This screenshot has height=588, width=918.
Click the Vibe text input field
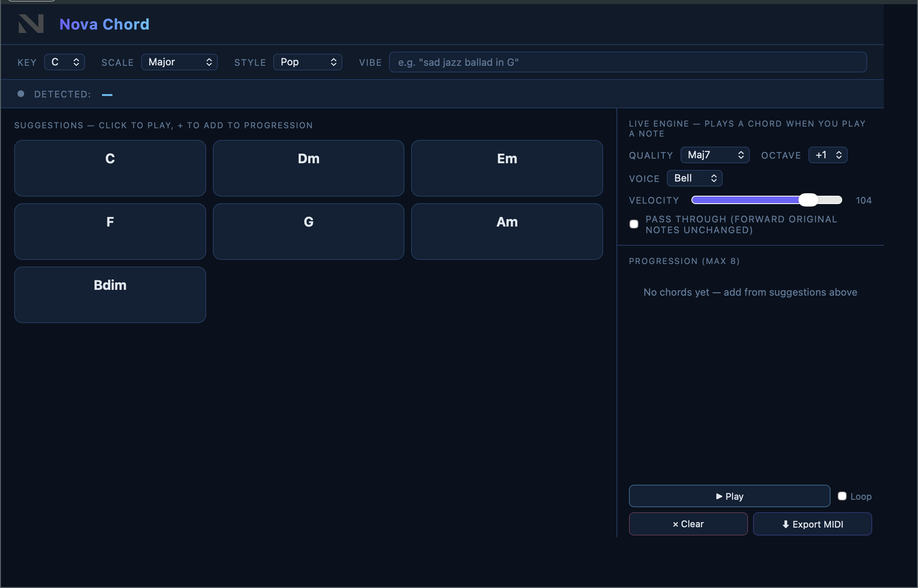[628, 62]
